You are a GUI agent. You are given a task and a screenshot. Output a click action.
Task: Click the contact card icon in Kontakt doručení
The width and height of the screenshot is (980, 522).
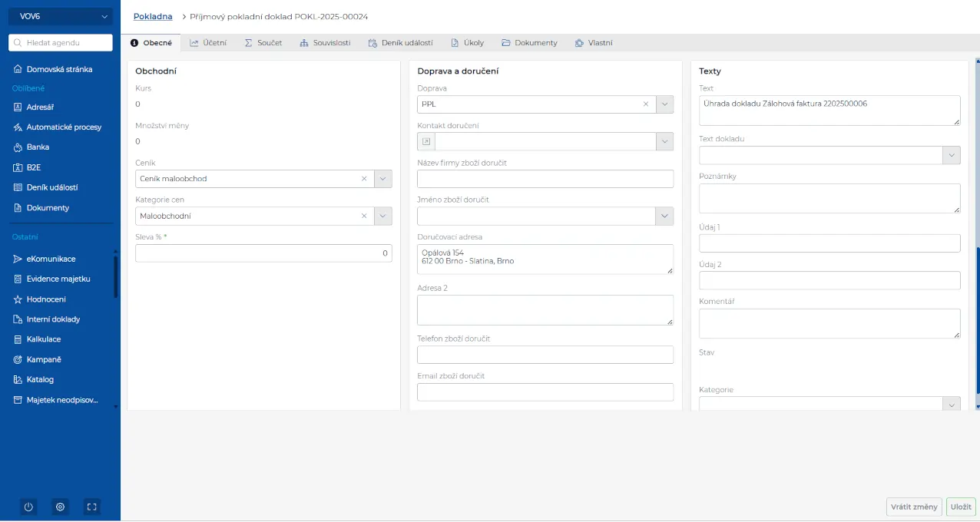coord(426,142)
